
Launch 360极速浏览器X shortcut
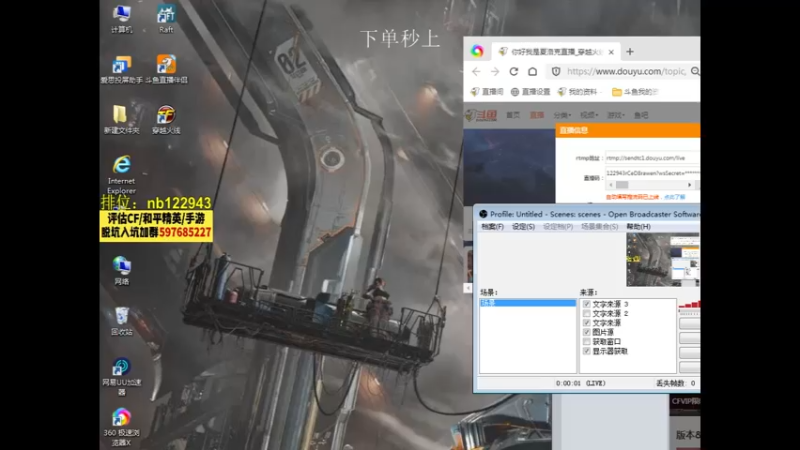click(121, 427)
